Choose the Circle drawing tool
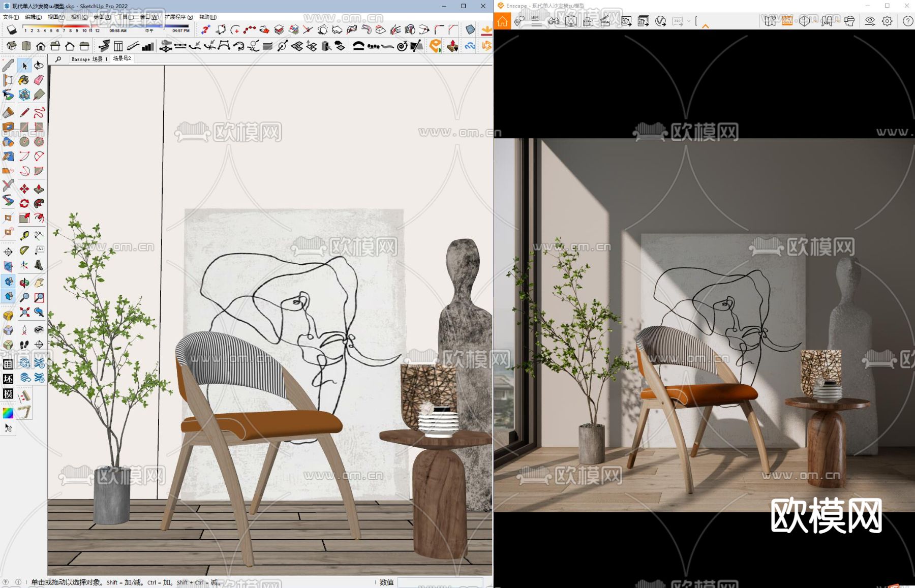Screen dimensions: 915x588 tap(24, 142)
